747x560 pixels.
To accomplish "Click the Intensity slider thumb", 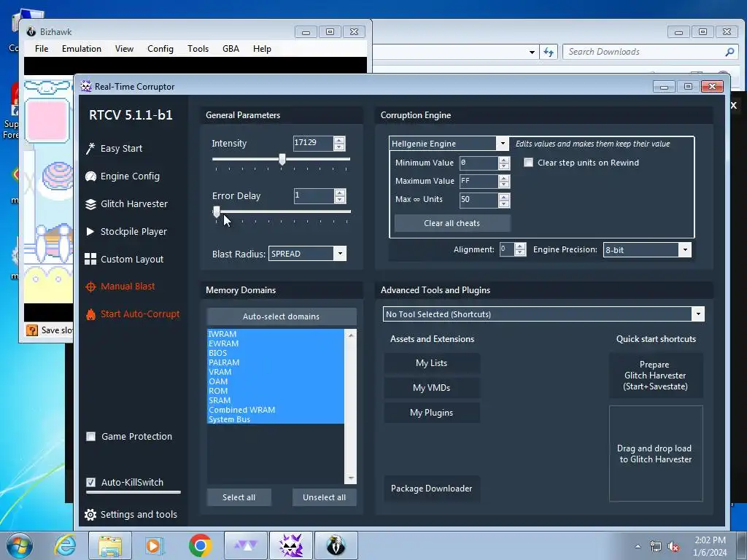I will click(282, 159).
